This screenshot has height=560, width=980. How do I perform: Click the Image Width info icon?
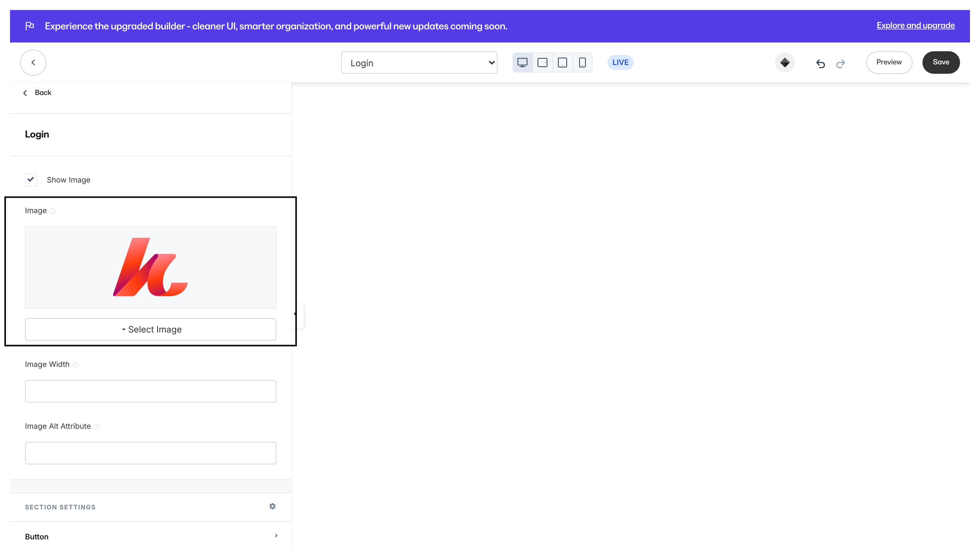75,365
